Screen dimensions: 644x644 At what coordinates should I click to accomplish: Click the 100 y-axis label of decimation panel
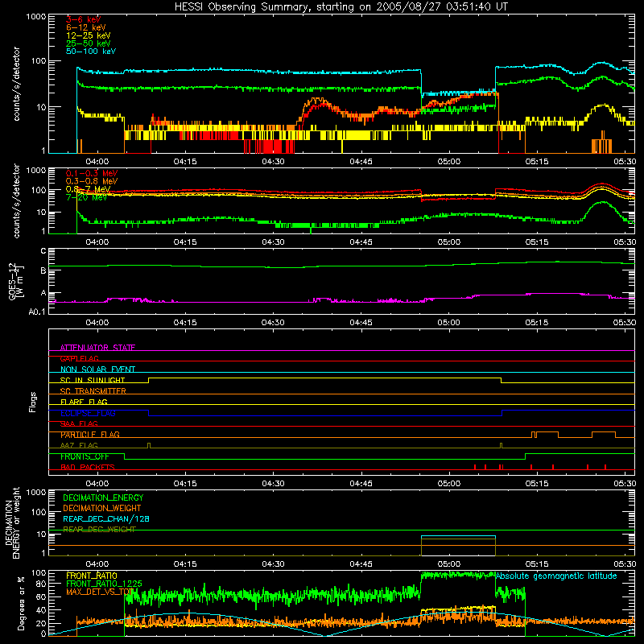39,512
